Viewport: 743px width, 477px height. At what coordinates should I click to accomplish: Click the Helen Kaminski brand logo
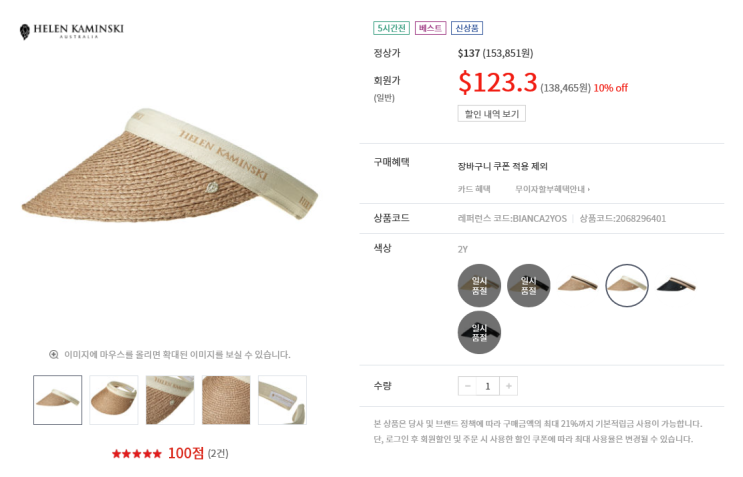(71, 31)
